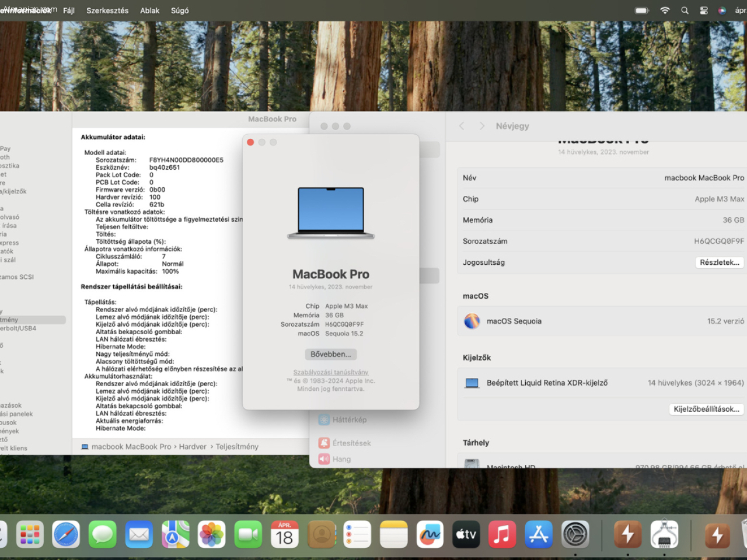Click 'Teljesítmény' in the System Information path bar
The width and height of the screenshot is (747, 560).
tap(237, 447)
